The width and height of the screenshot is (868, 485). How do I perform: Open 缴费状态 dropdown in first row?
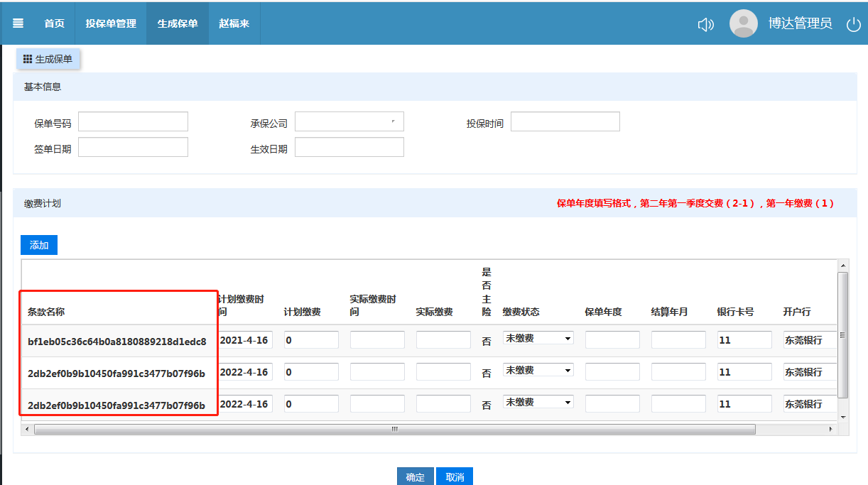tap(538, 339)
